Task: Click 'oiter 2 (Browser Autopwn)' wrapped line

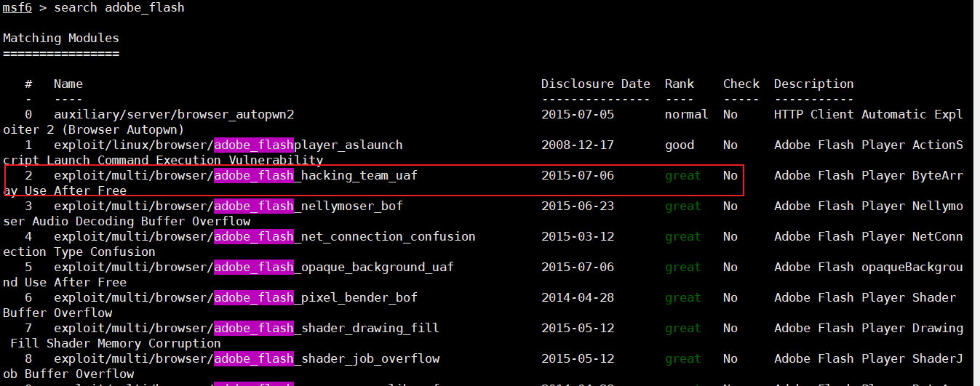Action: (94, 129)
